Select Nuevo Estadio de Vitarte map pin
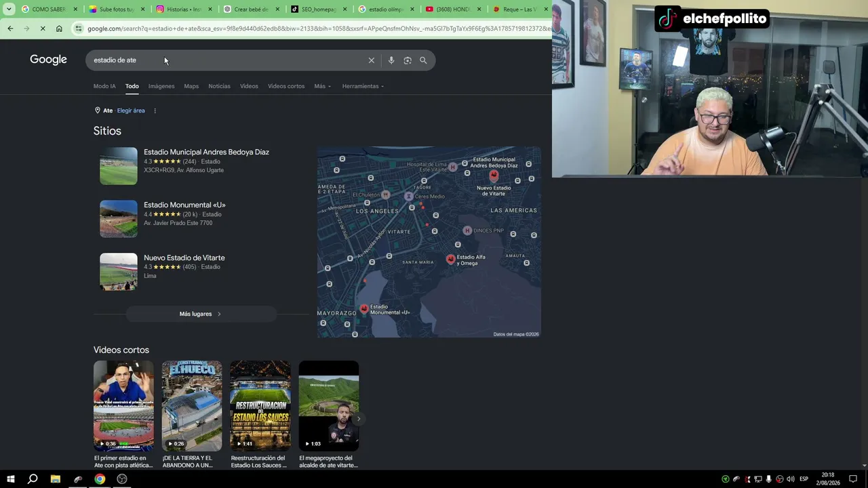This screenshot has width=868, height=488. click(494, 176)
